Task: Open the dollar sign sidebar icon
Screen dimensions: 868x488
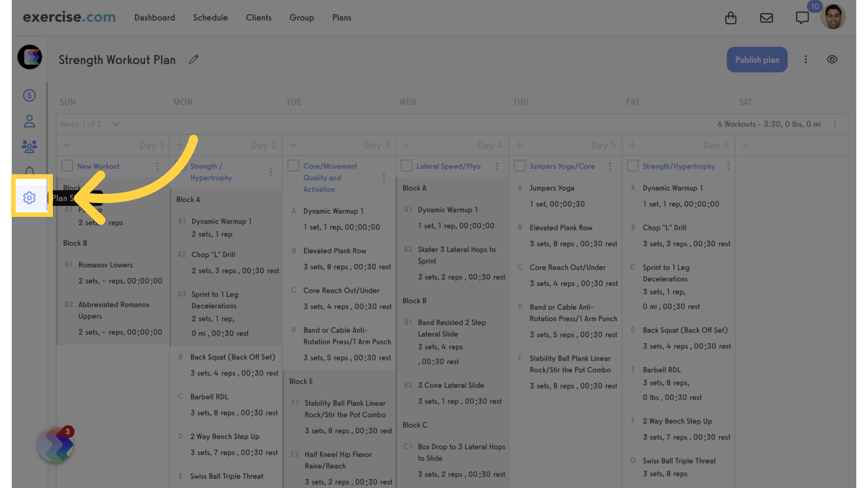Action: coord(29,95)
